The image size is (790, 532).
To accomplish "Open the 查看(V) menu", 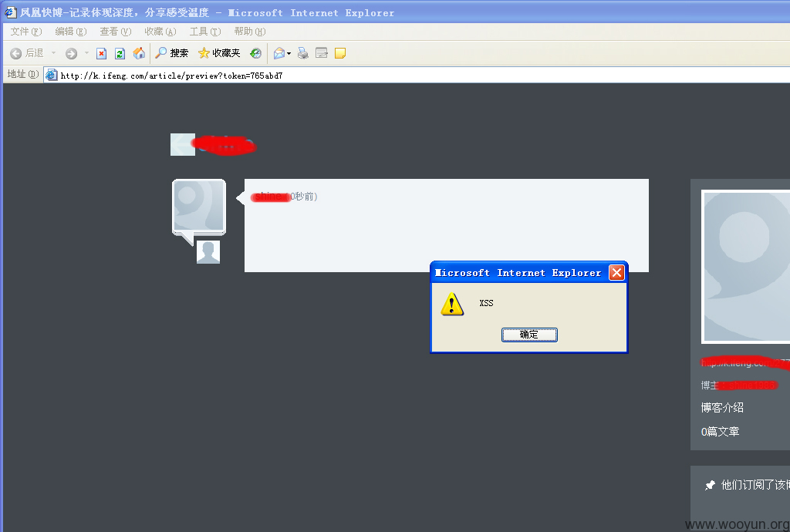I will [x=116, y=32].
